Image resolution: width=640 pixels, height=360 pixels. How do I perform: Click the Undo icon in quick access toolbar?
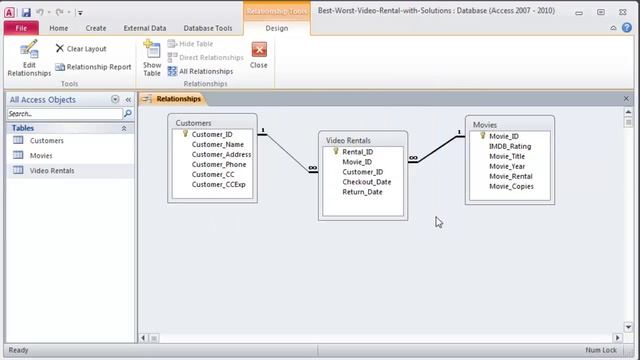(40, 13)
